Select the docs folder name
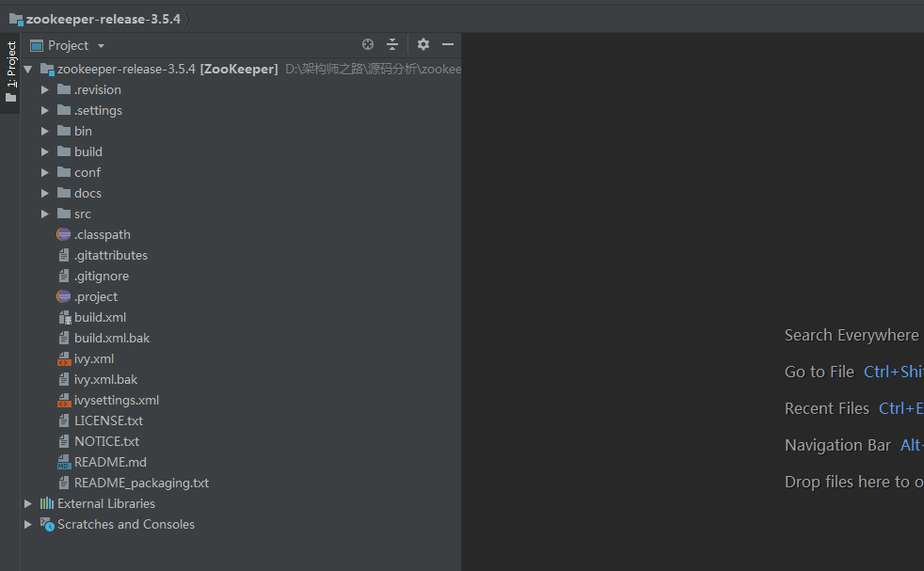Image resolution: width=924 pixels, height=571 pixels. [88, 193]
